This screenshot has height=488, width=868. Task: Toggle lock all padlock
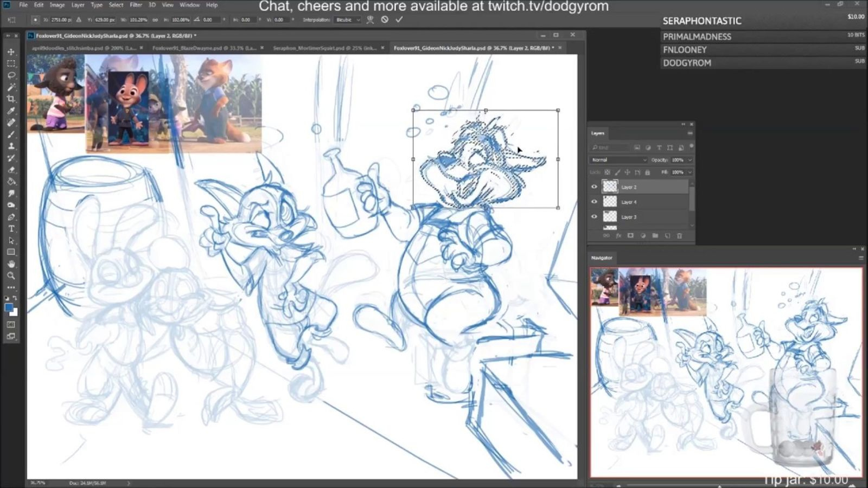click(647, 172)
